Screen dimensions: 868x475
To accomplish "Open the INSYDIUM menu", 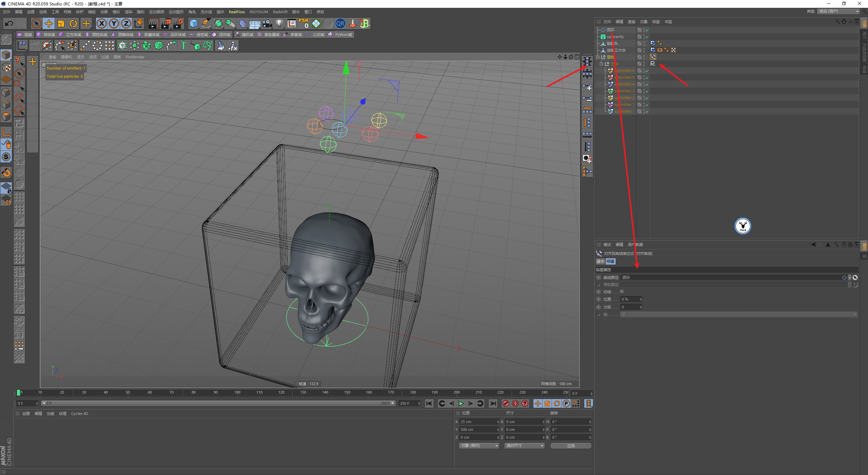I will (x=259, y=12).
